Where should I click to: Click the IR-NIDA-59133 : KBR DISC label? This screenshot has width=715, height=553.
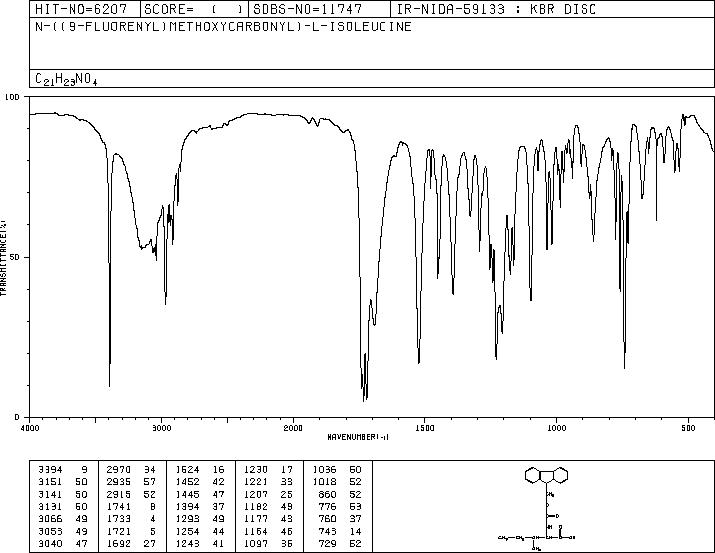point(497,9)
